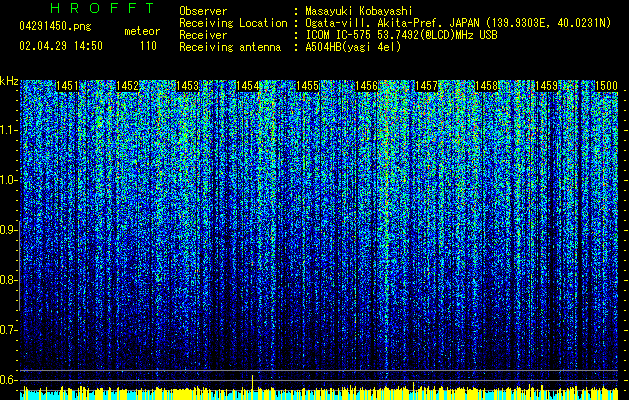Click the 1451 time marker
629x400 pixels.
pyautogui.click(x=67, y=86)
